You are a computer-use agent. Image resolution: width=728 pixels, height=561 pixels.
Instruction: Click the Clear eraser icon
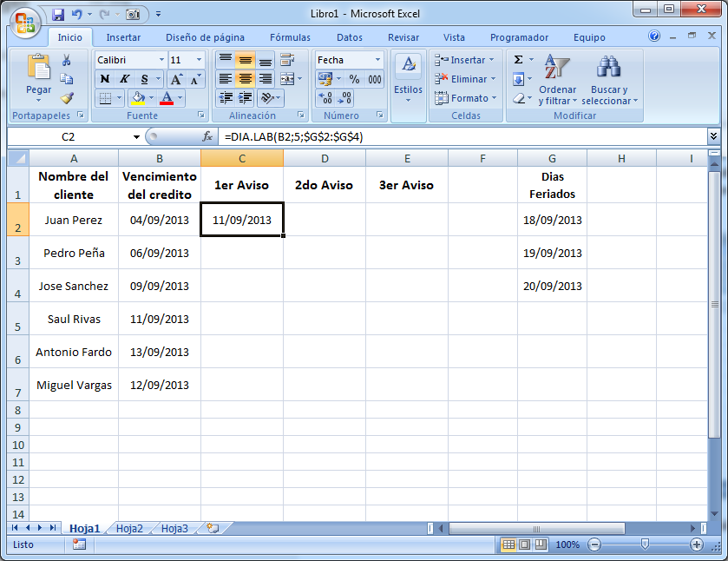tap(519, 98)
